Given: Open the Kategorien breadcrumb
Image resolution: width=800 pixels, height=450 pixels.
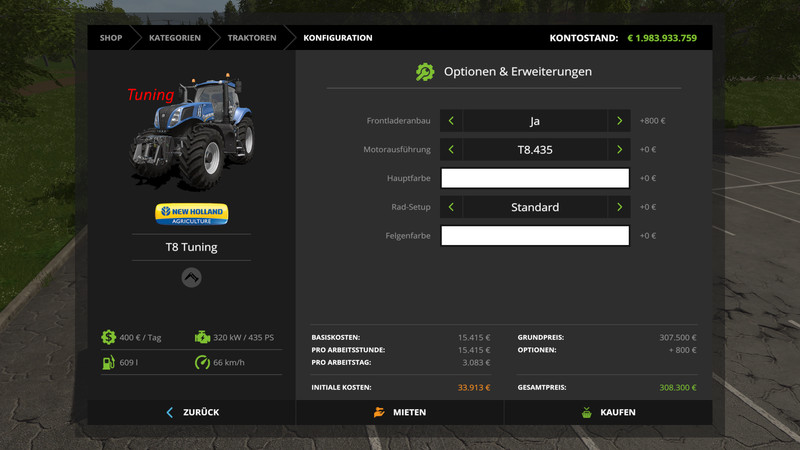Looking at the screenshot, I should pyautogui.click(x=174, y=38).
